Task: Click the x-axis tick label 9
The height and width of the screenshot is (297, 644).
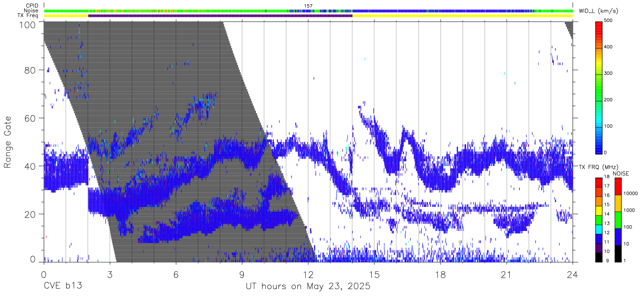Action: (x=242, y=274)
